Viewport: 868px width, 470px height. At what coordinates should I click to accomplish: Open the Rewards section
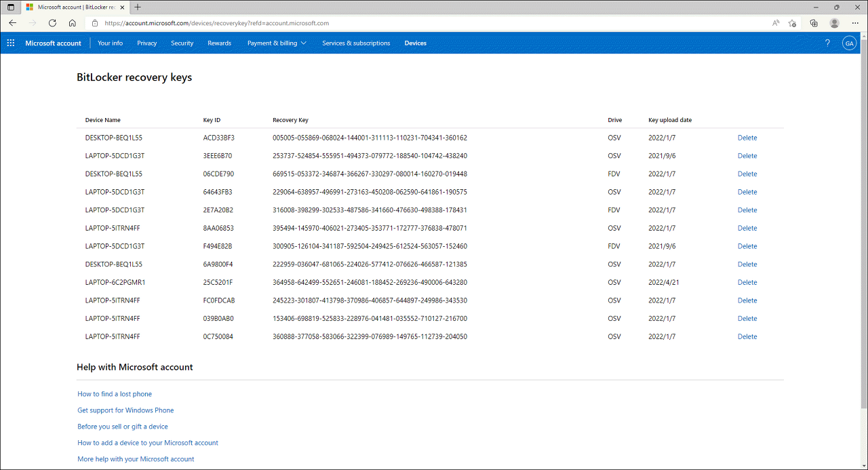pyautogui.click(x=219, y=43)
